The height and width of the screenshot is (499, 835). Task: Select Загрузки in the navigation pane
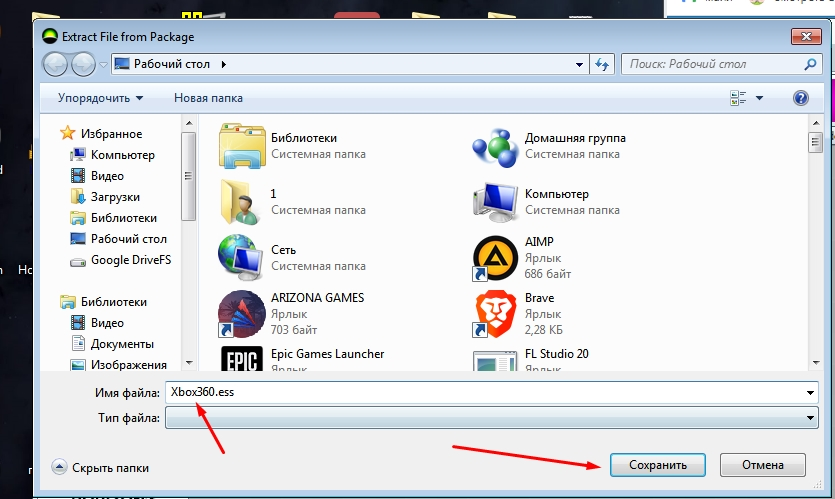click(115, 197)
